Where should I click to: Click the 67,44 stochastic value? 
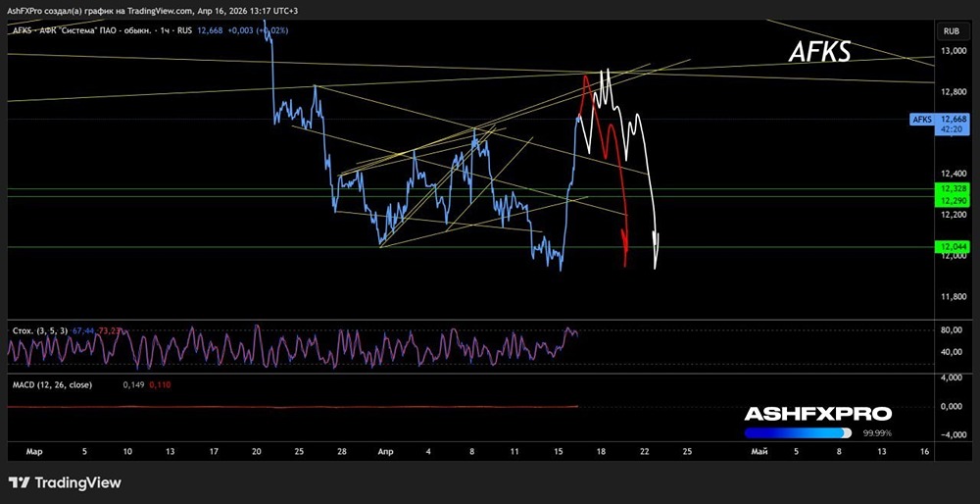pyautogui.click(x=82, y=330)
